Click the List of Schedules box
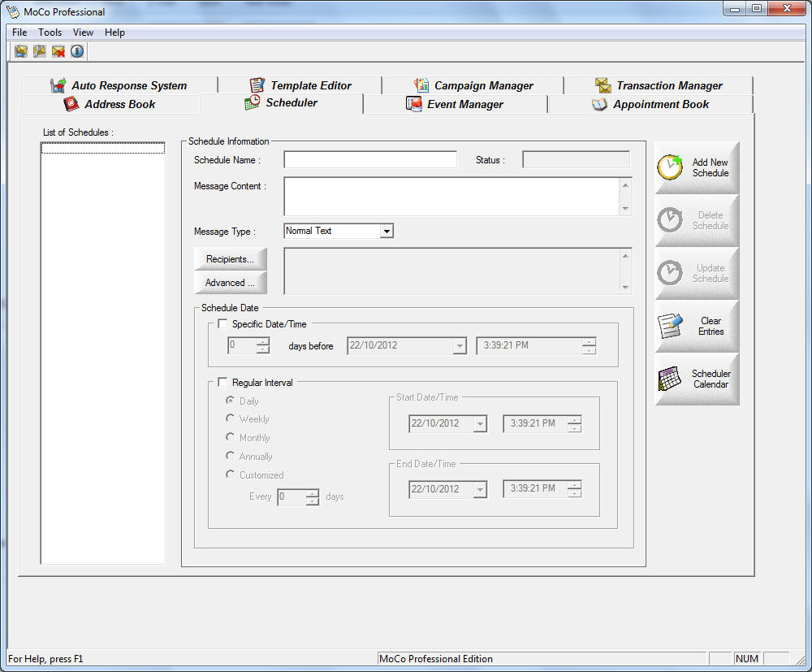The image size is (812, 672). click(x=102, y=353)
